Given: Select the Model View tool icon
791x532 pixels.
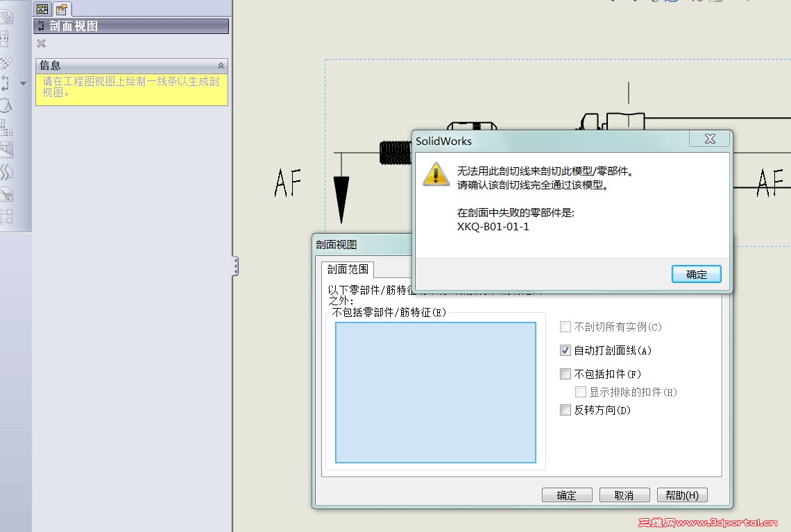Looking at the screenshot, I should [6, 17].
